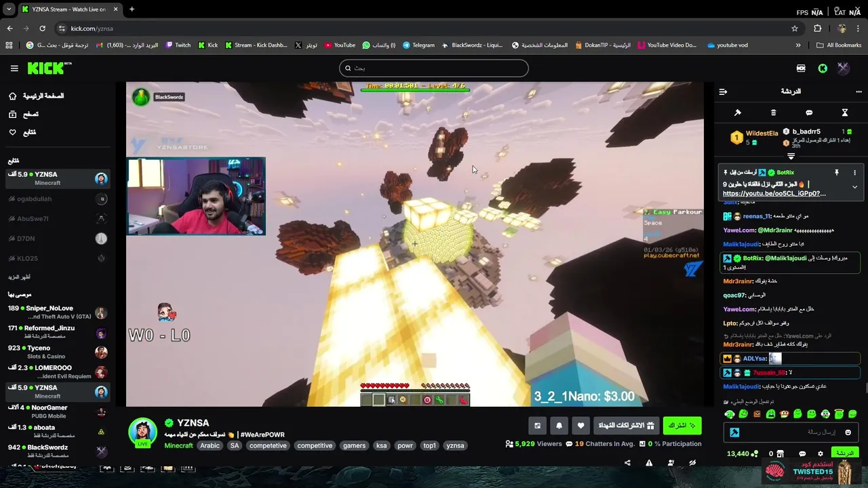Open the pinned youtu.be link

[774, 194]
